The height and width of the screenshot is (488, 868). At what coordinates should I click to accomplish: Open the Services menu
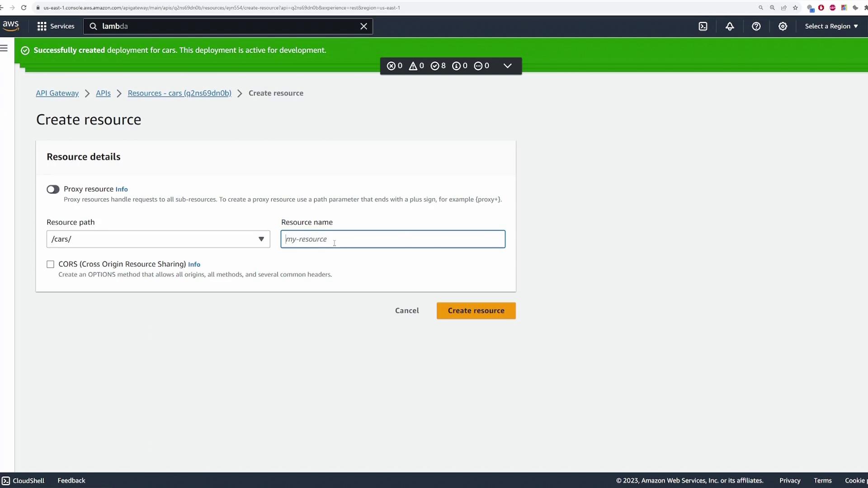click(56, 26)
